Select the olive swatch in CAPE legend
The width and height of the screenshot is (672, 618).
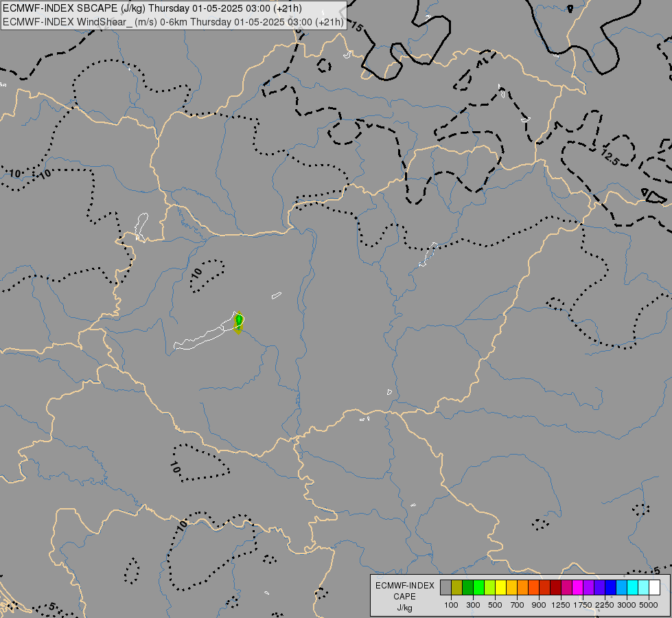point(457,587)
